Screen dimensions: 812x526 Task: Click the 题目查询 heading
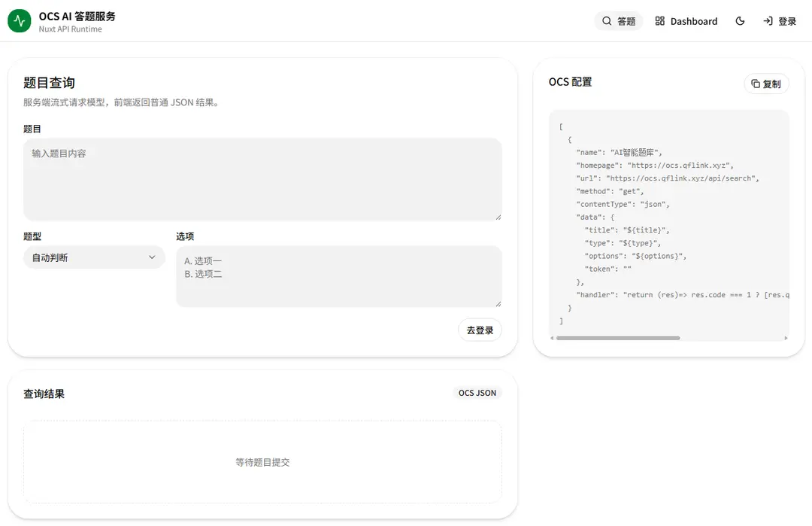[x=49, y=83]
